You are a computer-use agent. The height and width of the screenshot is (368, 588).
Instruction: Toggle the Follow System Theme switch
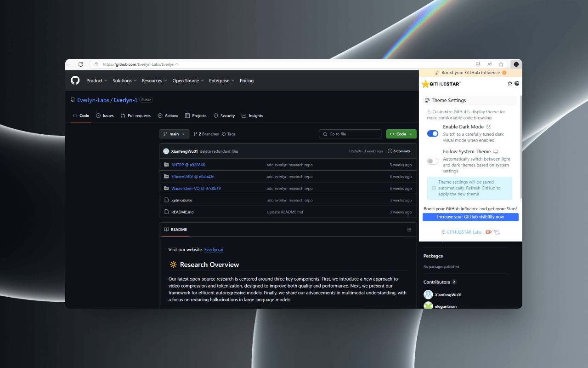point(433,161)
